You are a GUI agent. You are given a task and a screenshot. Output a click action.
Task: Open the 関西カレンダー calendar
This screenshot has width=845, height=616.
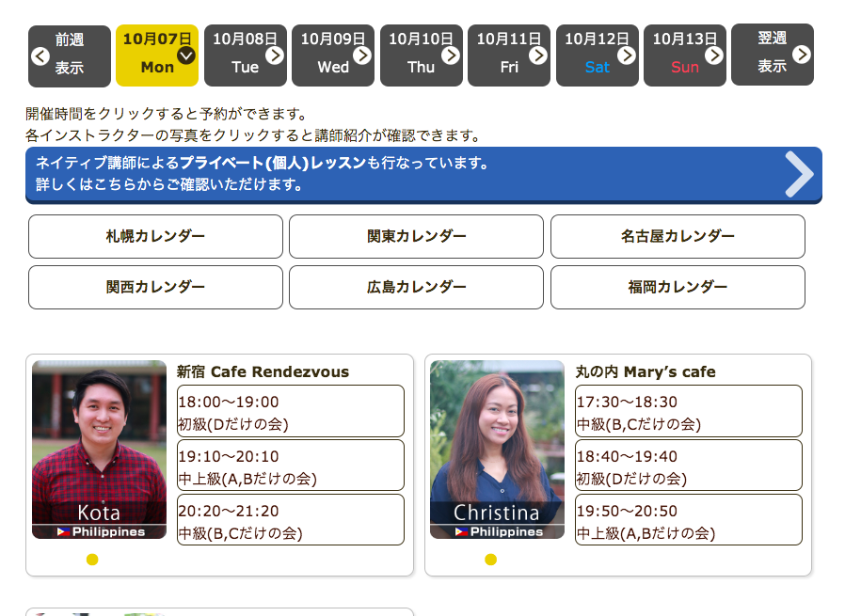pos(155,287)
